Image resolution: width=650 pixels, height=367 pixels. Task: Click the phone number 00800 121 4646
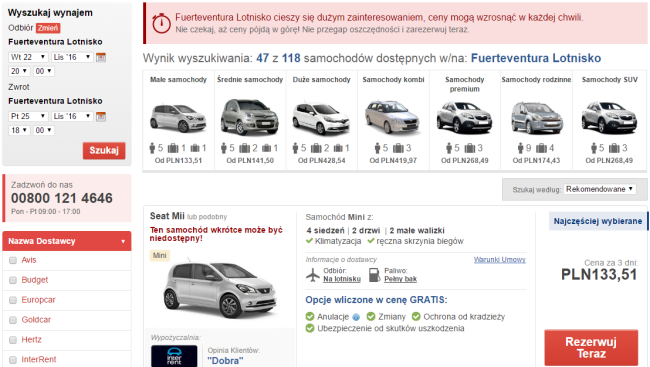(62, 198)
